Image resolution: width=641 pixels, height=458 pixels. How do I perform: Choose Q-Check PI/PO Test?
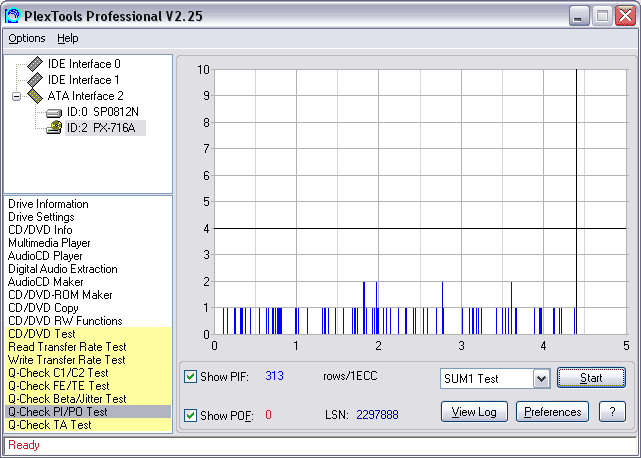(x=88, y=412)
